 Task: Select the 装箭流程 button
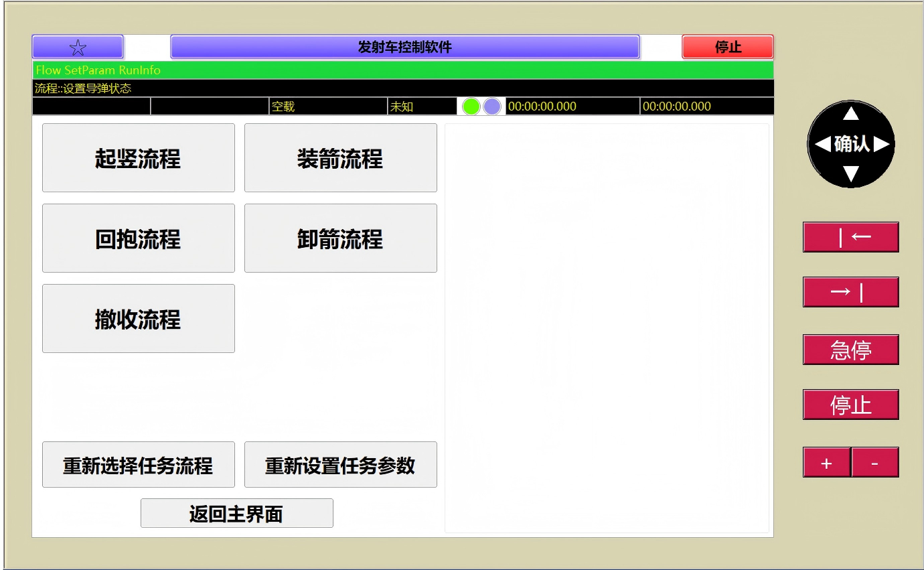[340, 158]
